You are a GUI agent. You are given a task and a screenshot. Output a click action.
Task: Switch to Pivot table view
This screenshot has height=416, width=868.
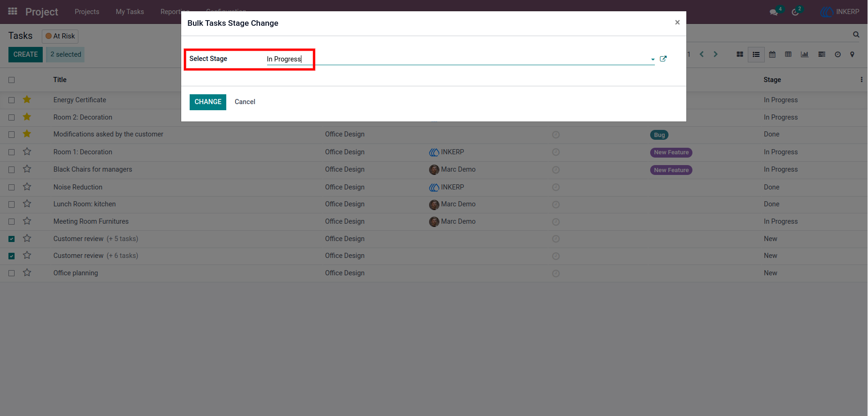click(788, 54)
